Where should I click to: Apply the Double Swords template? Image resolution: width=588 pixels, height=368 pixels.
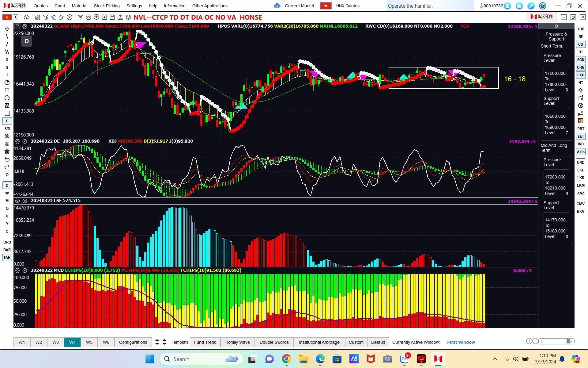tap(274, 342)
